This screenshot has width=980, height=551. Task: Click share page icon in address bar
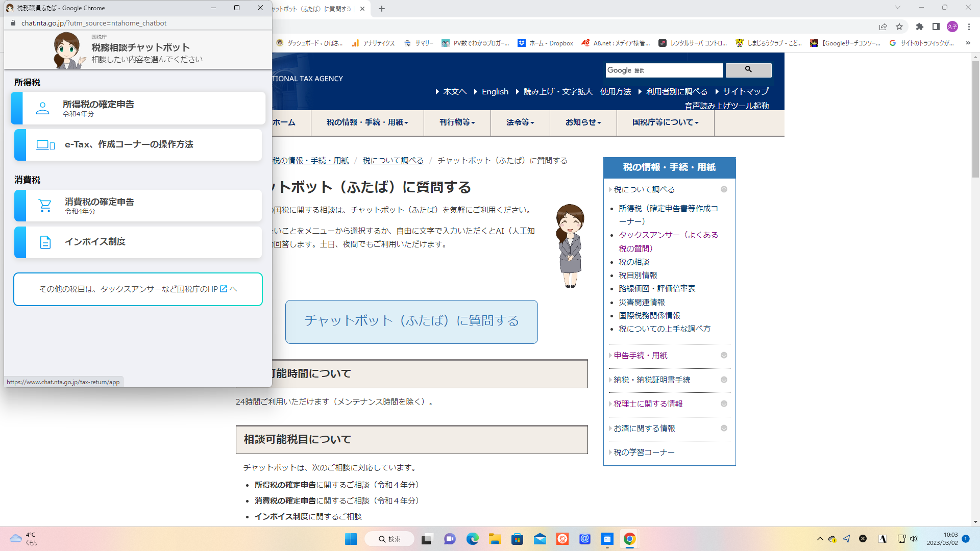(x=883, y=27)
